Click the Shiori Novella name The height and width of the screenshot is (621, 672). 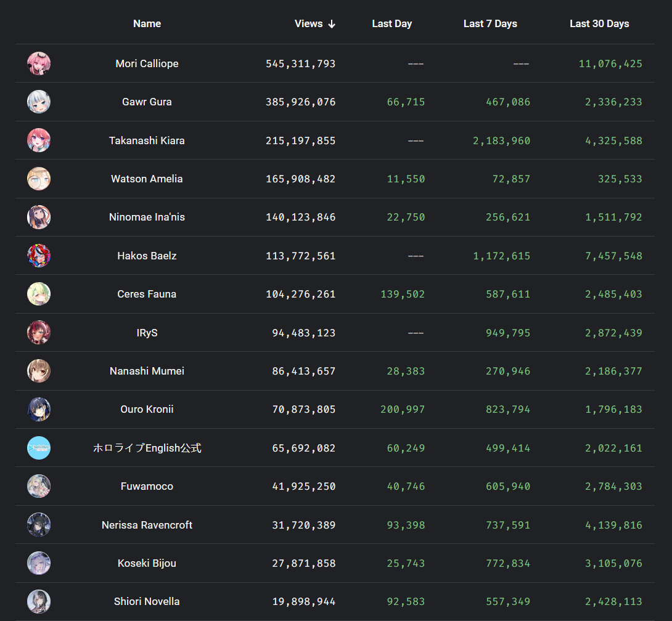[147, 601]
